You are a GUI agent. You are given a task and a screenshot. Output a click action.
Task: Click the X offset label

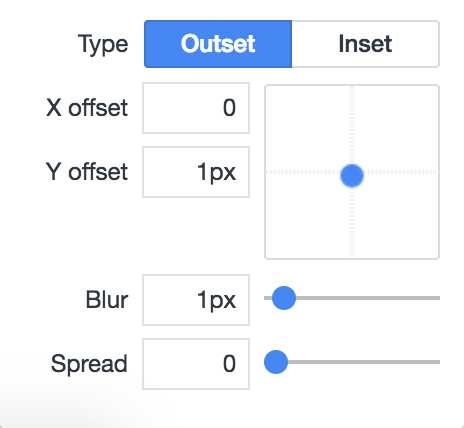(87, 108)
